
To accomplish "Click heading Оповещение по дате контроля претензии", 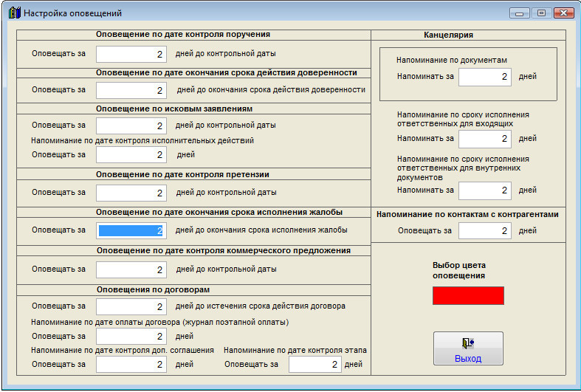I will [x=182, y=174].
